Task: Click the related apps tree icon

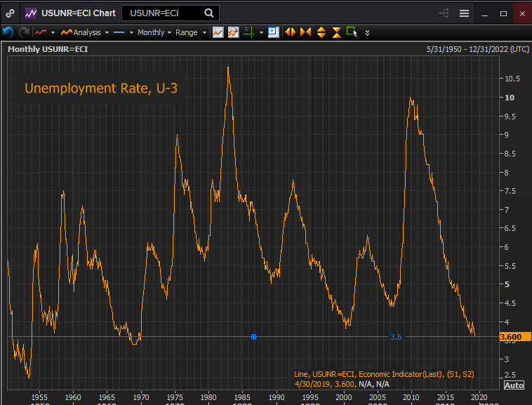Action: click(x=444, y=13)
